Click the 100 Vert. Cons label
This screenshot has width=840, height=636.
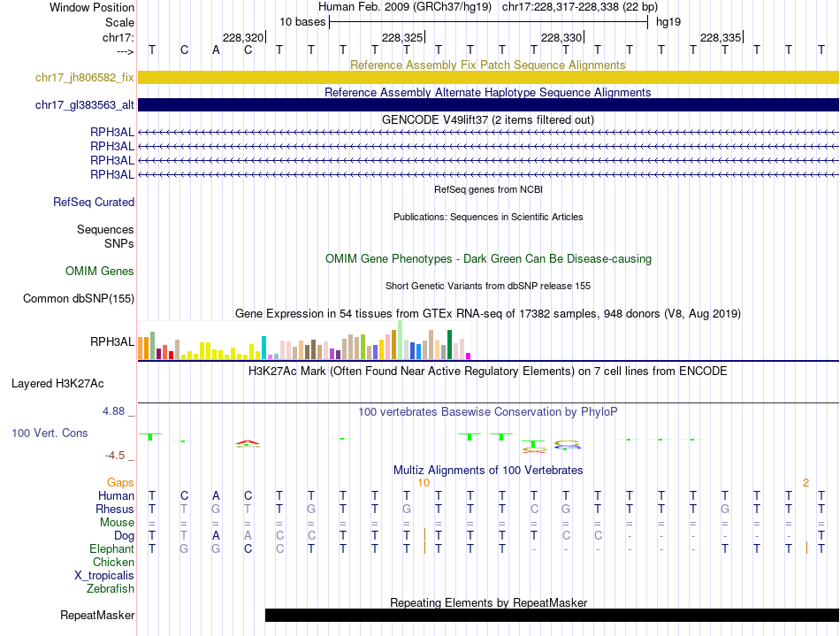[50, 433]
